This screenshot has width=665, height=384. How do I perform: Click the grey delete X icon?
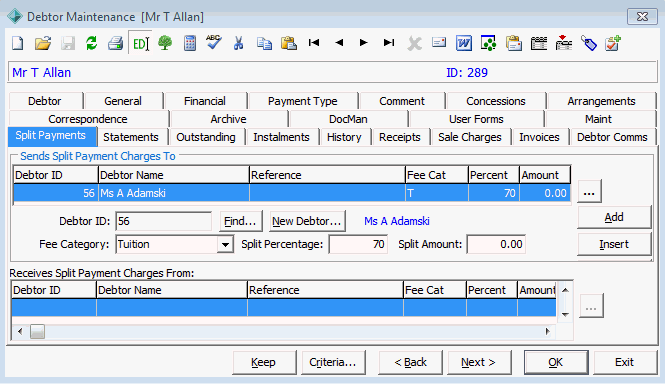point(414,44)
